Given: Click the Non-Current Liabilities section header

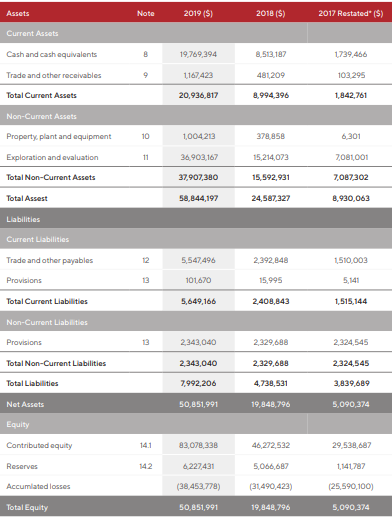Looking at the screenshot, I should tap(47, 322).
